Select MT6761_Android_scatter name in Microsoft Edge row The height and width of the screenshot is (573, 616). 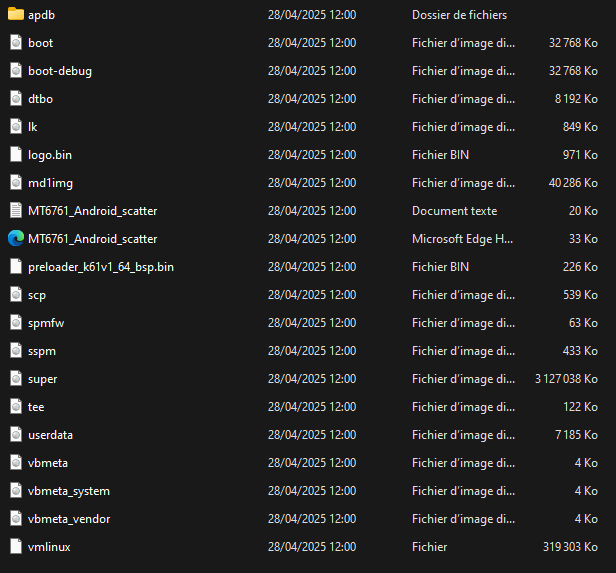pos(92,239)
